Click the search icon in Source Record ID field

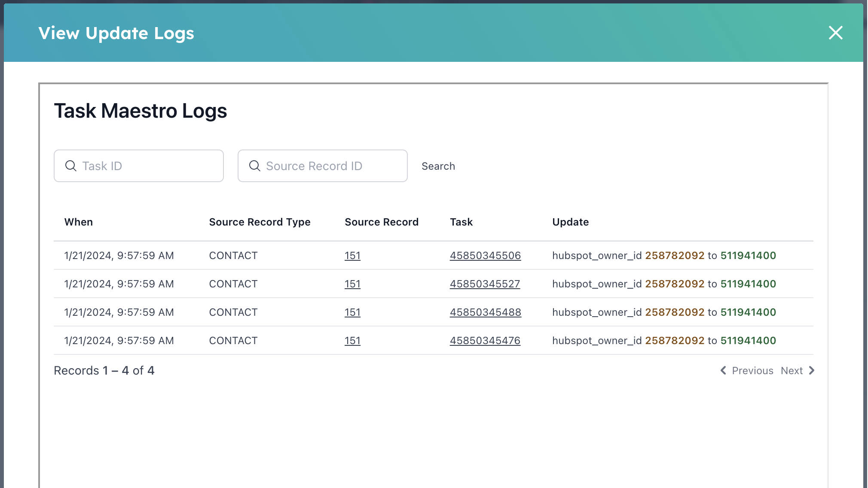[255, 166]
